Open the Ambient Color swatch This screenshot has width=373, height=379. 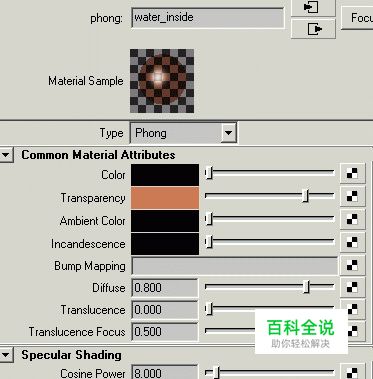click(x=165, y=221)
